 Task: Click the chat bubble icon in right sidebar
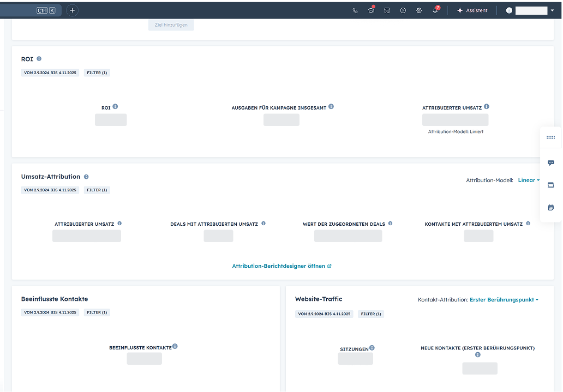point(550,162)
